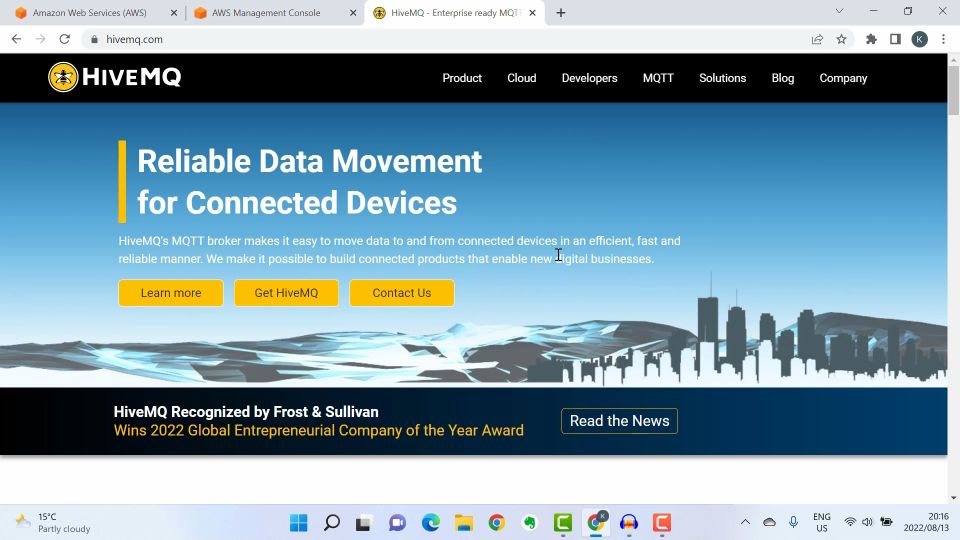Show hidden system tray icons
This screenshot has height=540, width=960.
coord(745,522)
